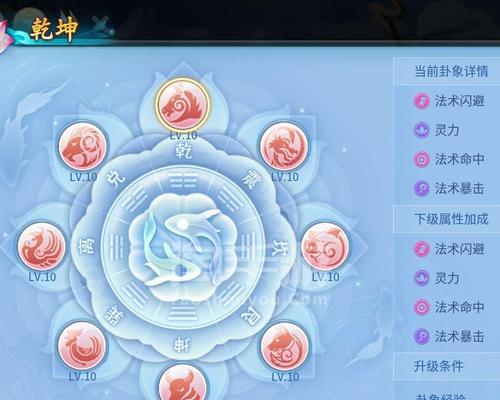Screen dimensions: 500x400
Task: Click the 法术闪避 icon under 当前卦象详情
Action: [x=421, y=101]
